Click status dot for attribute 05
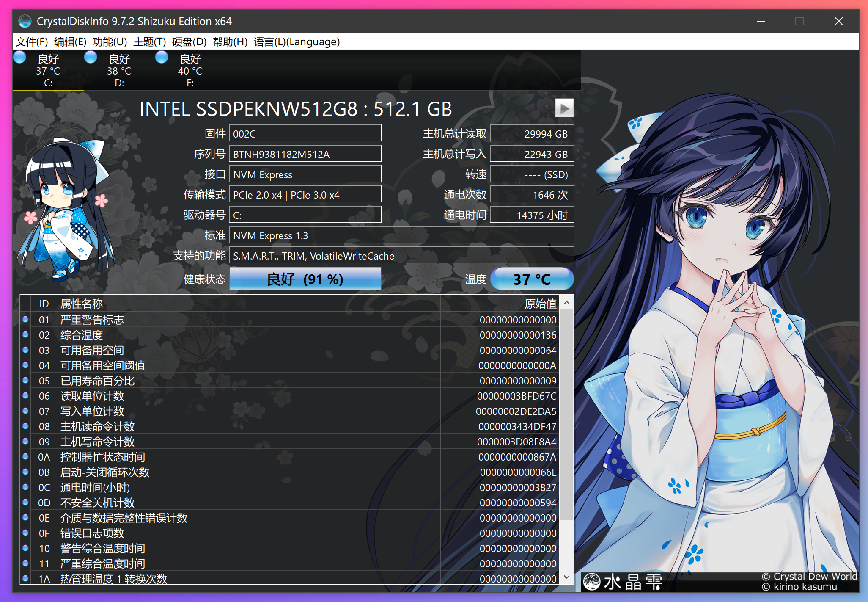The height and width of the screenshot is (602, 868). coord(25,381)
